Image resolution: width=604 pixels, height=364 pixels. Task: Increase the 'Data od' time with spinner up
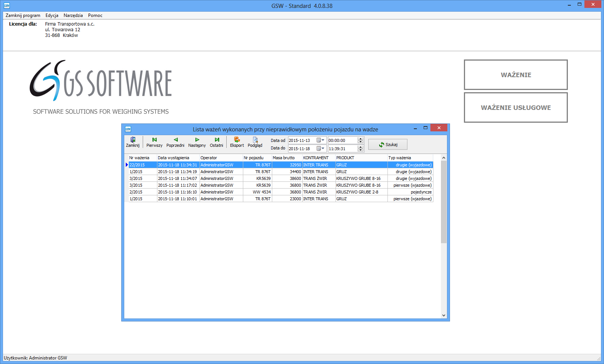[360, 139]
